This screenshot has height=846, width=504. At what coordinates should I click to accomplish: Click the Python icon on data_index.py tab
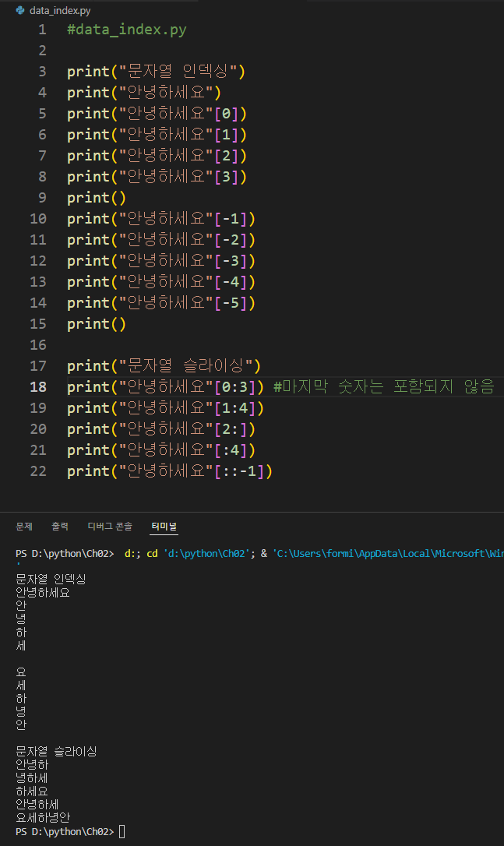(20, 10)
